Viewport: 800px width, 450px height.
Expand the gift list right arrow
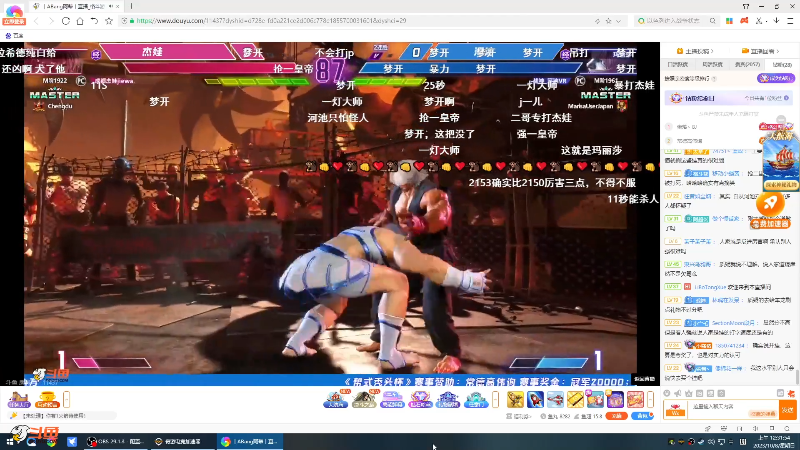click(651, 399)
